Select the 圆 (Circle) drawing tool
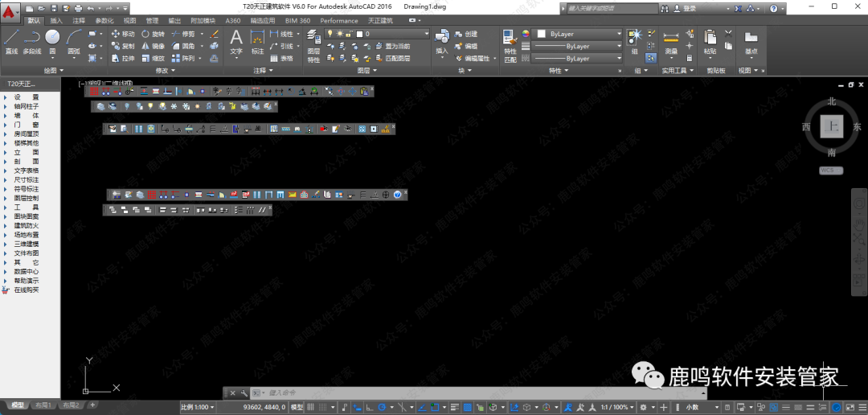868x415 pixels. (52, 40)
